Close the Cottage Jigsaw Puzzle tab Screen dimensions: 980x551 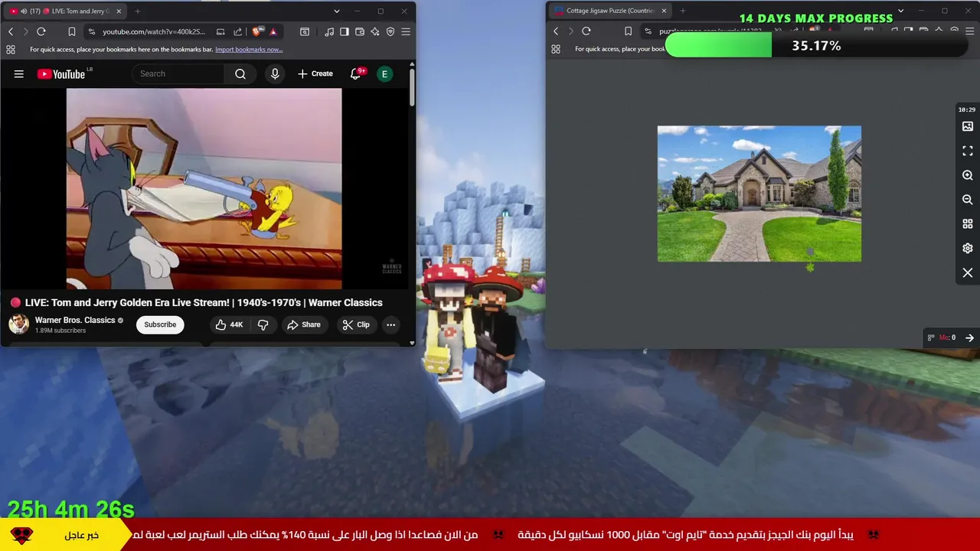664,11
